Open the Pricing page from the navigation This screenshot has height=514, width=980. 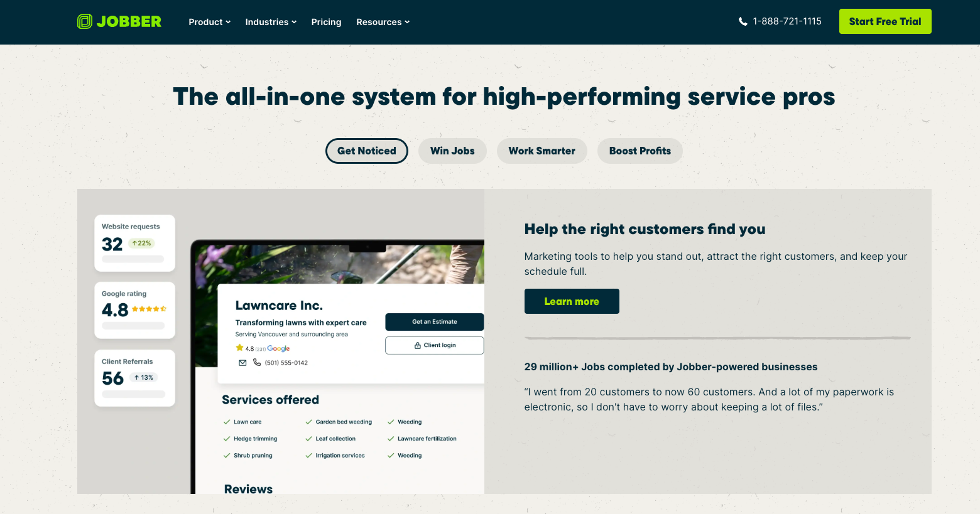(326, 22)
